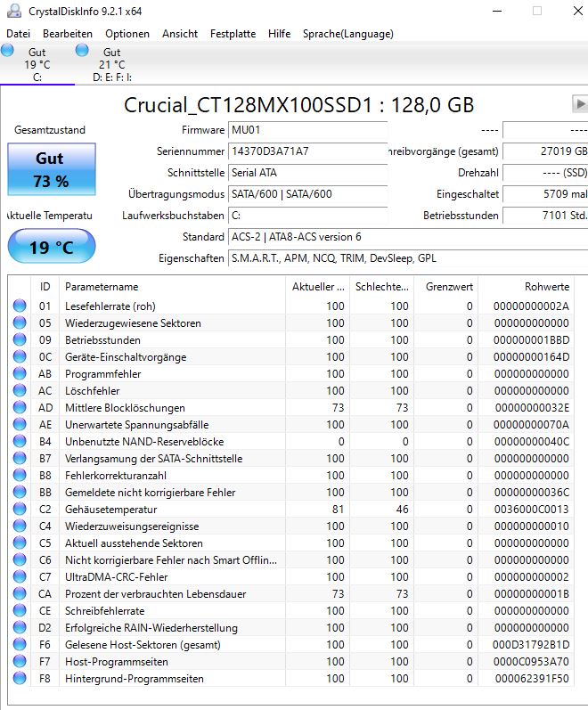Click the Standard field ACS-2

pos(408,237)
